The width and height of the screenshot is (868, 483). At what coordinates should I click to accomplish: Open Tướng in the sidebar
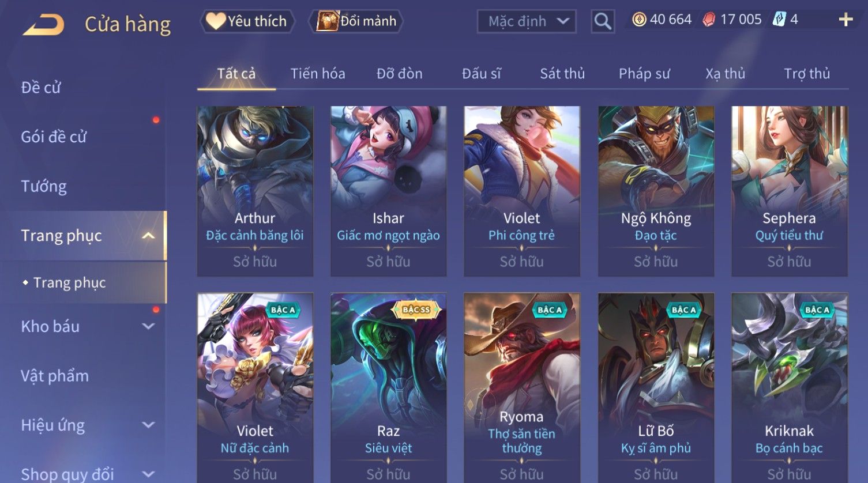(x=44, y=186)
